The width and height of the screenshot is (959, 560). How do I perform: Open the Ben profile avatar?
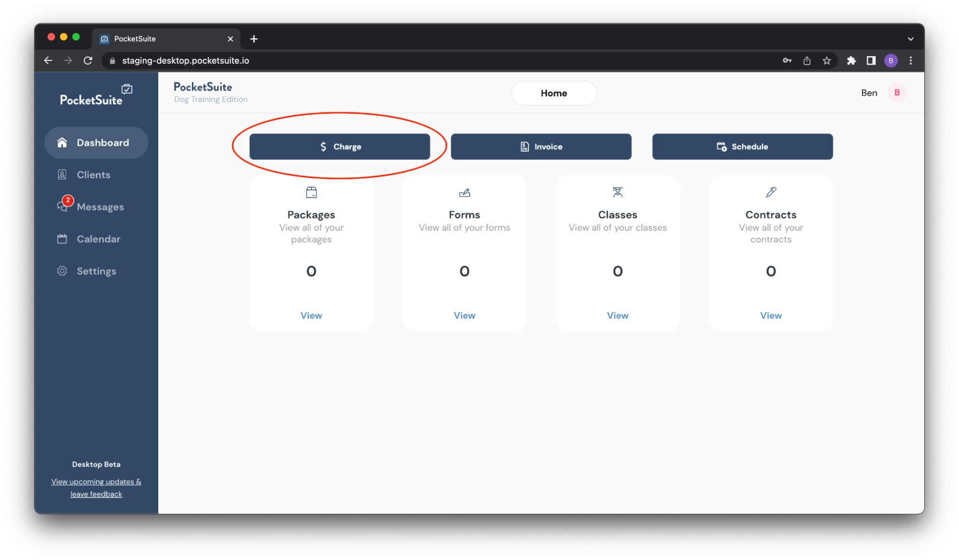[x=897, y=93]
